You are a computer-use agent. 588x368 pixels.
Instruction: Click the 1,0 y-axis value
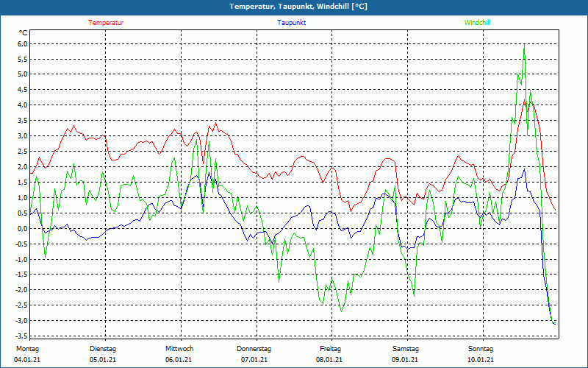pyautogui.click(x=23, y=197)
